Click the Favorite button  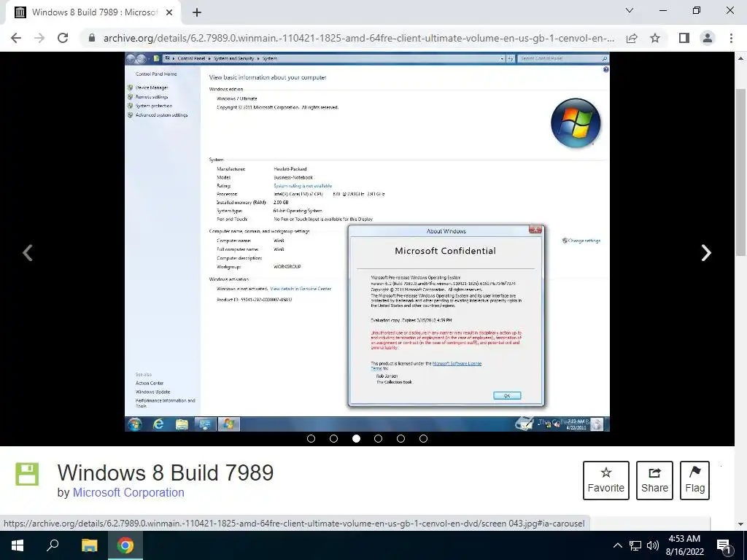click(x=606, y=480)
